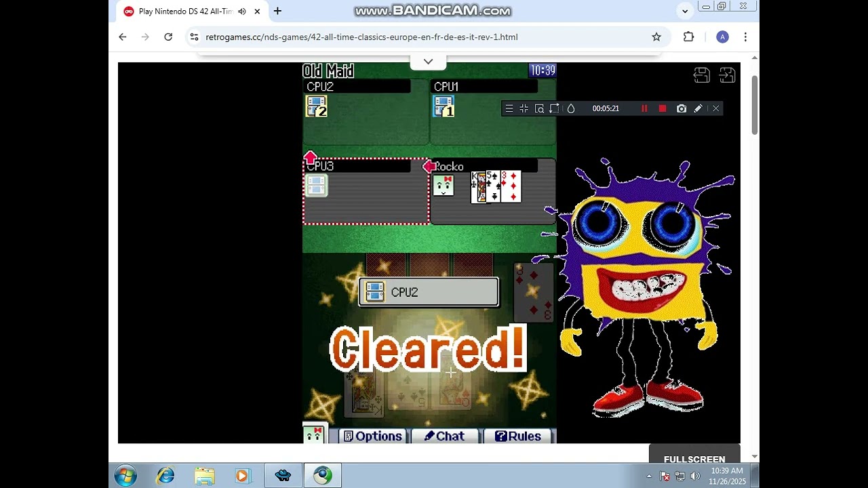Screen dimensions: 868x488
Task: Open Windows Explorer folder on taskbar
Action: (x=204, y=476)
